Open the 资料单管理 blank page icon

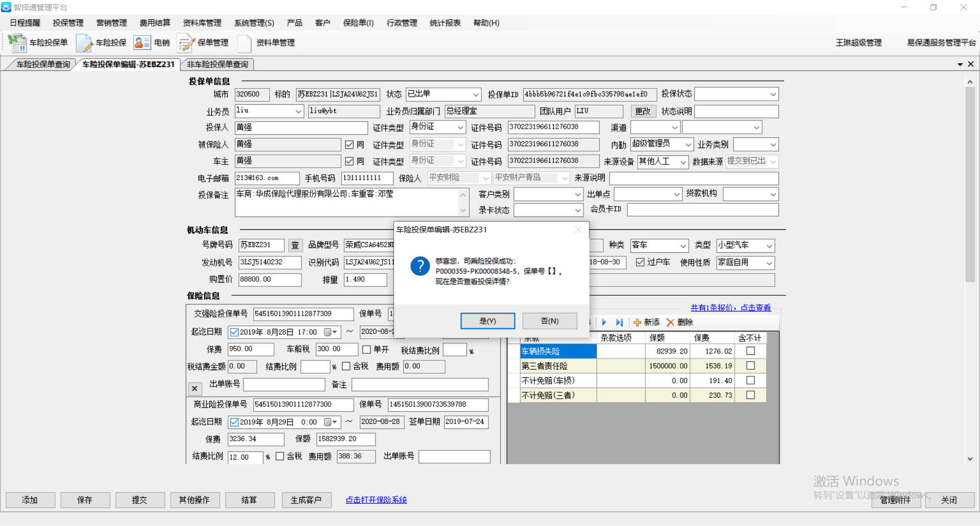coord(244,43)
